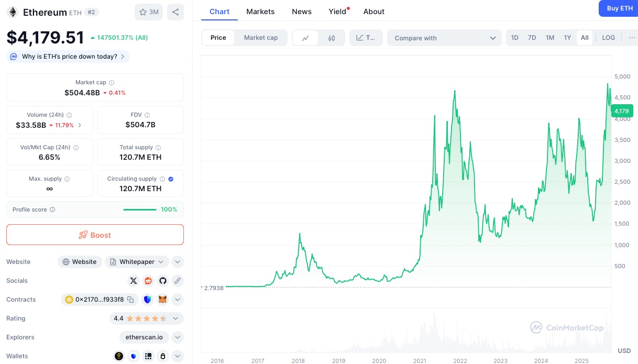Expand more Contracts chevron
Viewport: 638px width, 364px height.
point(178,300)
